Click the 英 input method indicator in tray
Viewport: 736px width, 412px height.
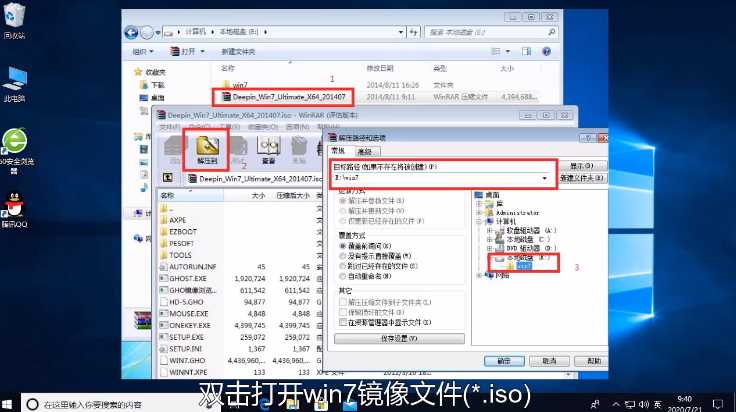[x=658, y=404]
